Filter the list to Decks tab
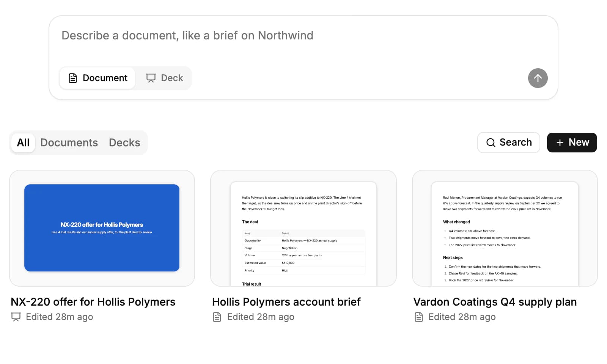This screenshot has width=607, height=364. 124,143
